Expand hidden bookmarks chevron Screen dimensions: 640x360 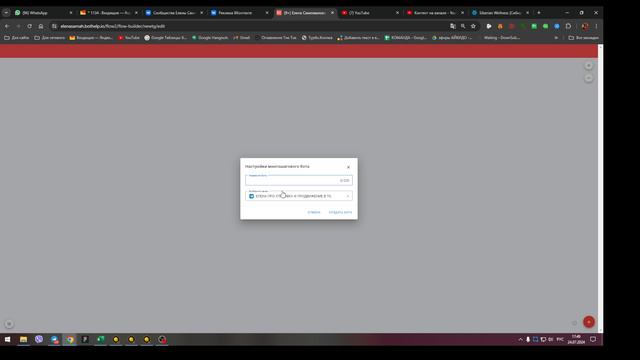556,38
